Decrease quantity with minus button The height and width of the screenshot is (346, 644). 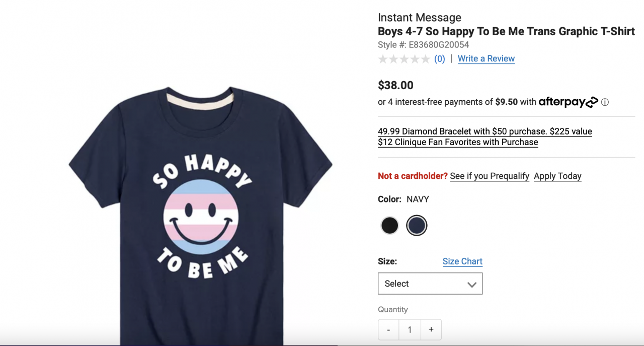[388, 329]
